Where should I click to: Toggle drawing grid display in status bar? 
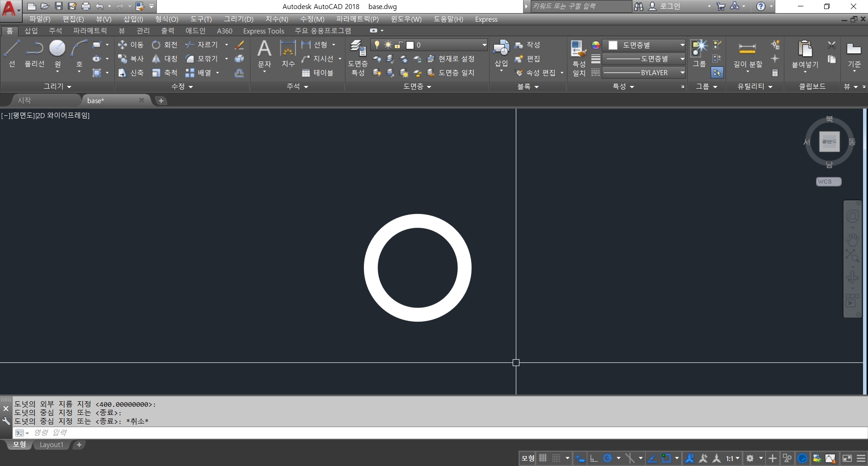(x=543, y=458)
